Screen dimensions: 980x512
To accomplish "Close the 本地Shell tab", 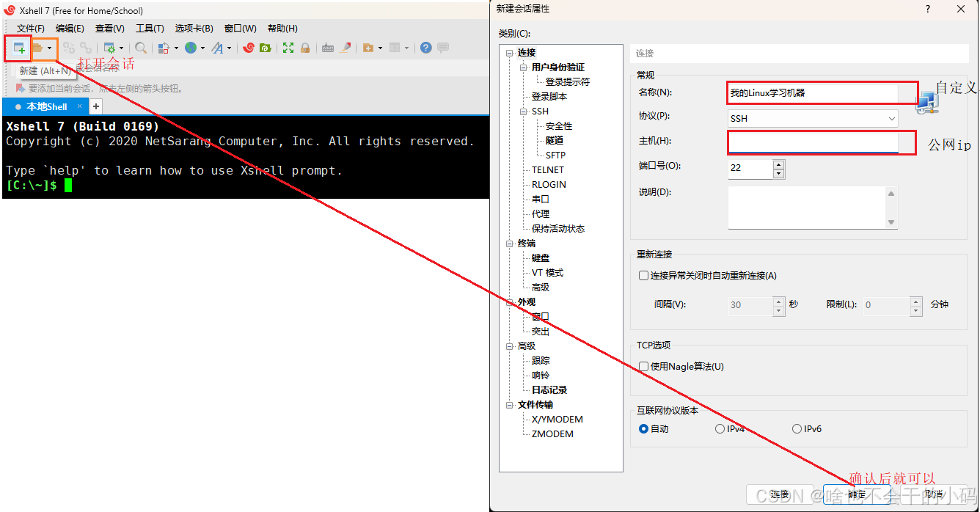I will coord(80,106).
